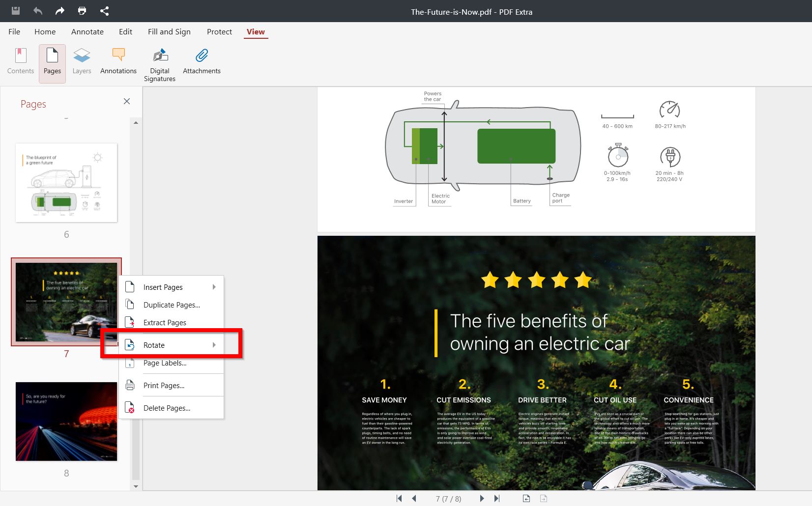Viewport: 812px width, 506px height.
Task: Toggle the Contents panel button
Action: coord(21,62)
